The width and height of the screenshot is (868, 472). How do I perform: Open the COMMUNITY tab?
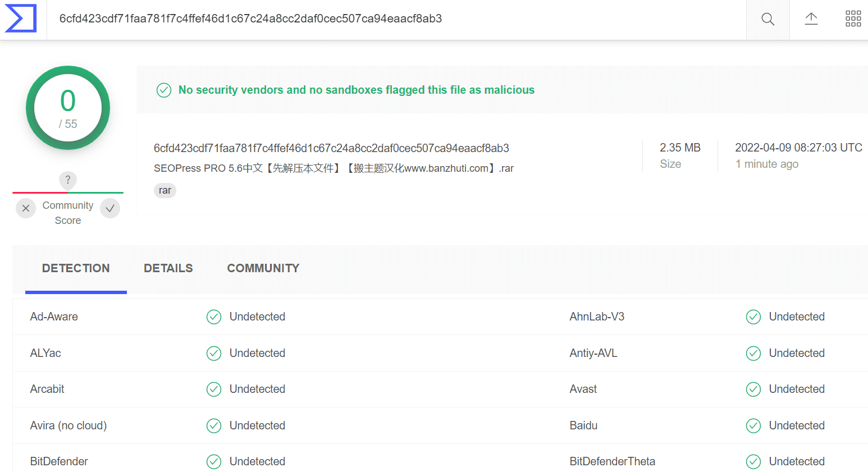click(263, 269)
